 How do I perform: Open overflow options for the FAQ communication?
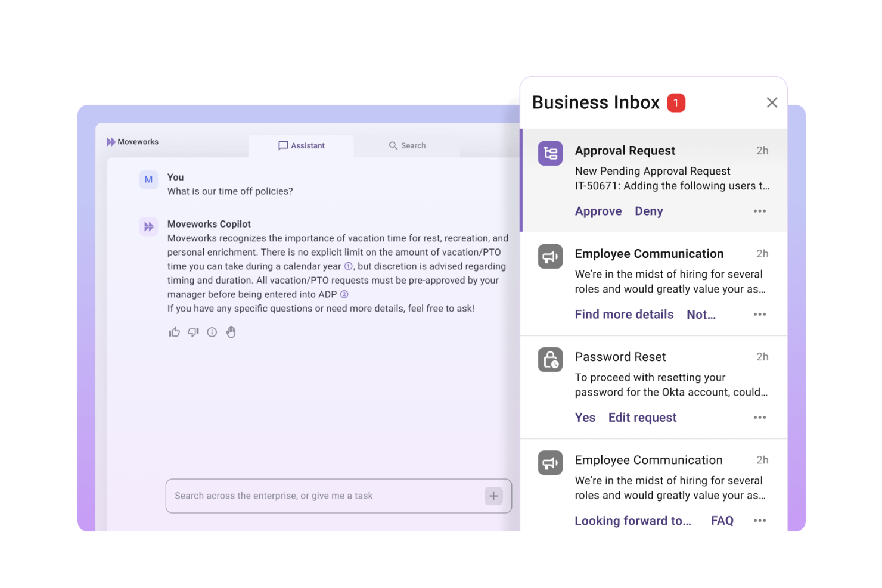tap(759, 520)
